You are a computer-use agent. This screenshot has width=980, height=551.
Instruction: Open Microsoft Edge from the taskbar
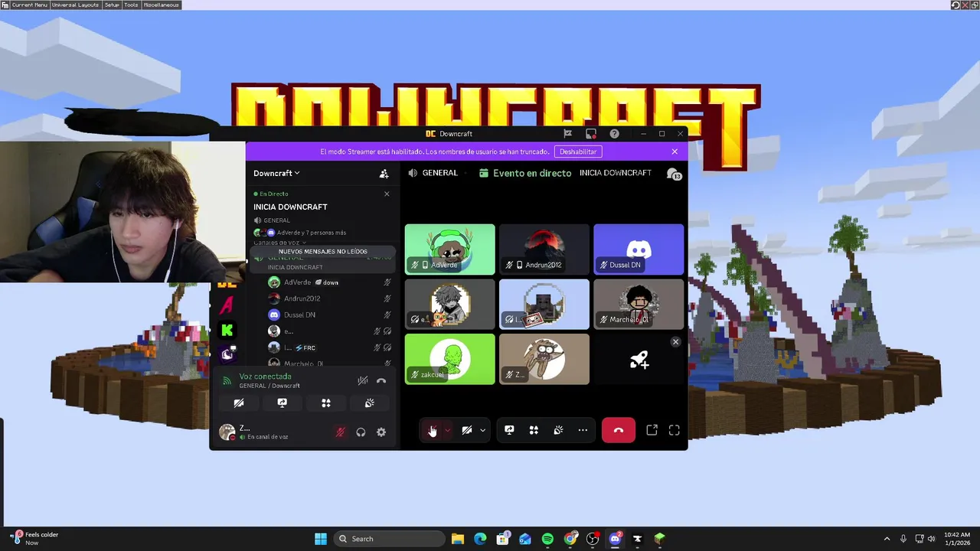pyautogui.click(x=480, y=539)
